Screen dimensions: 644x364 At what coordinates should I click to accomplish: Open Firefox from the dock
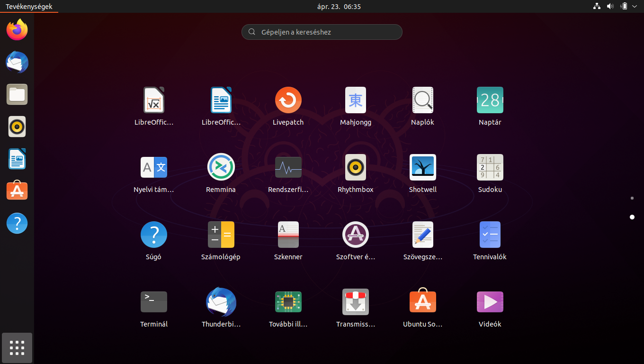17,30
